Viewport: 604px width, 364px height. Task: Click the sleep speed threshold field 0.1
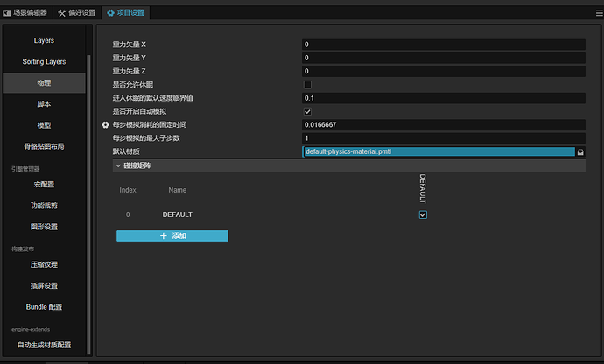[x=443, y=98]
